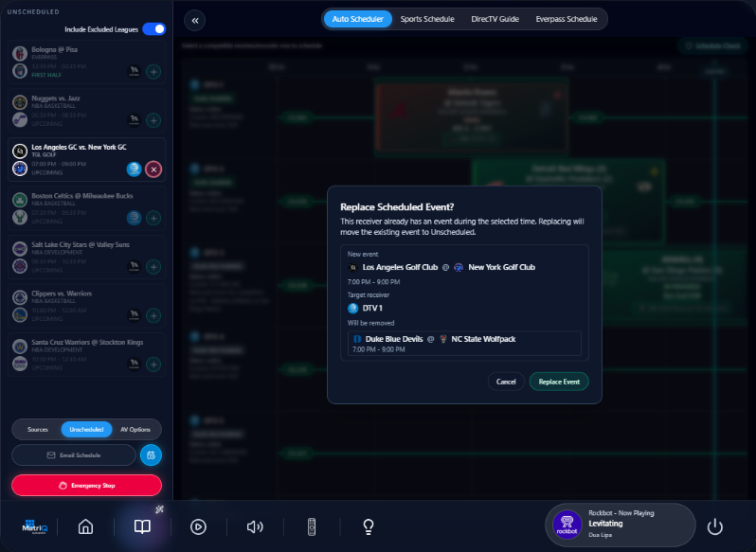Viewport: 756px width, 552px height.
Task: Open audio controls via speaker icon
Action: coord(255,527)
